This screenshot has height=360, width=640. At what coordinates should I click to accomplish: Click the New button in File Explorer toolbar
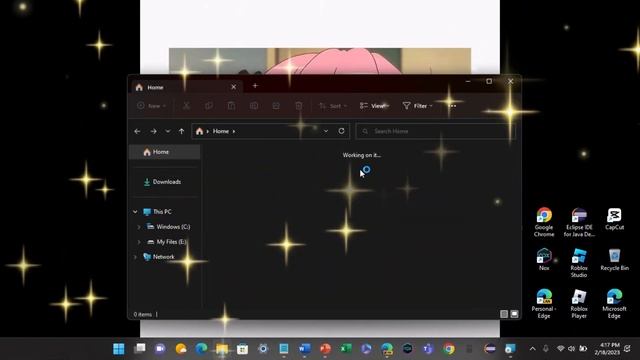pos(152,106)
